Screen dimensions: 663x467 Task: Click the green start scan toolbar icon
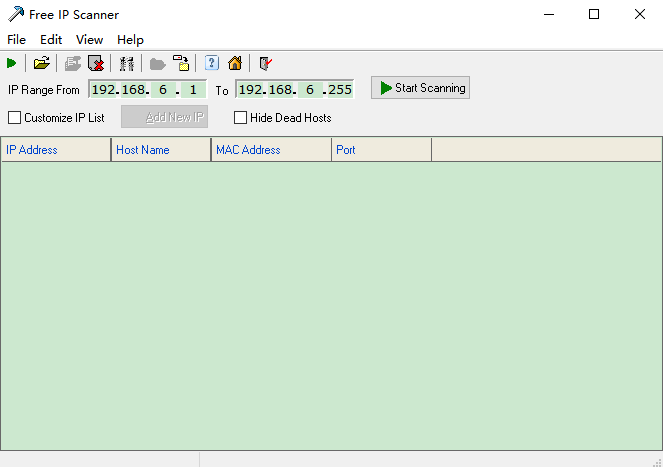(x=12, y=63)
